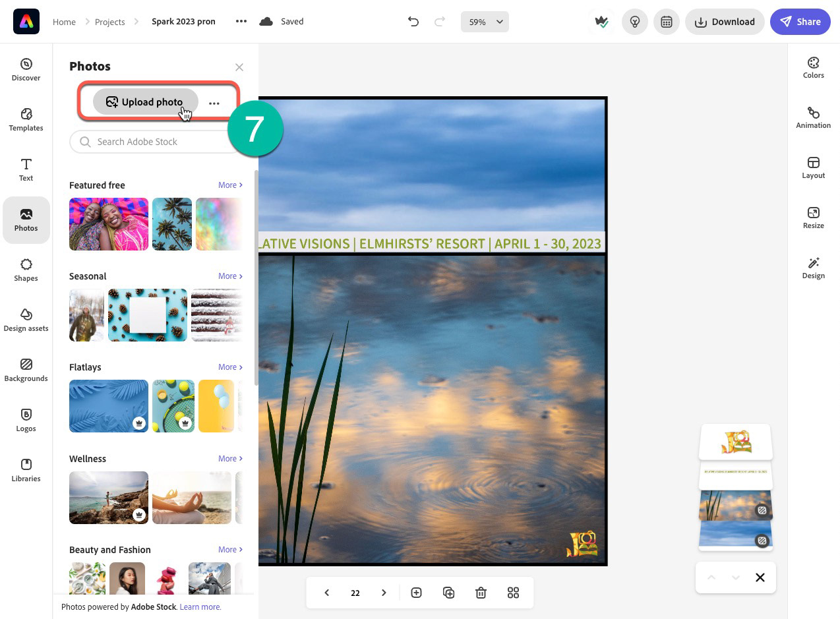Screen dimensions: 840x619
Task: Select the blue sky layer in stack
Action: click(736, 535)
